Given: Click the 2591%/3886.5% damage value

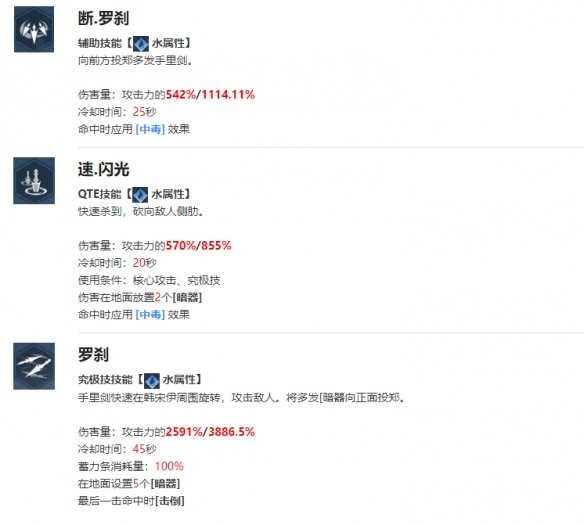Looking at the screenshot, I should pos(210,432).
